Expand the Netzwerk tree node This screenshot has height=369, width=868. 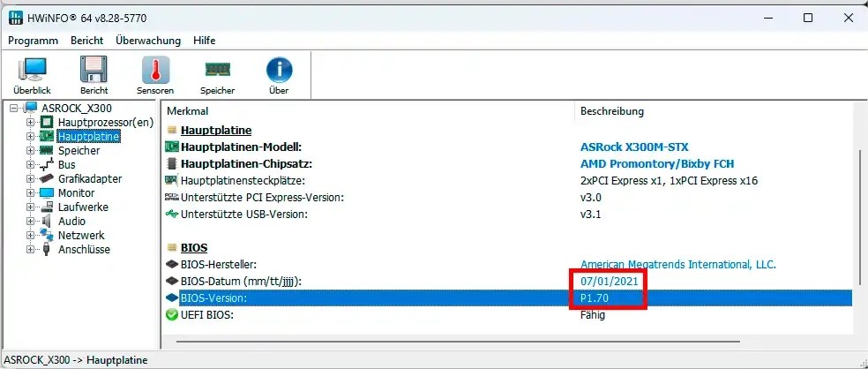click(31, 236)
